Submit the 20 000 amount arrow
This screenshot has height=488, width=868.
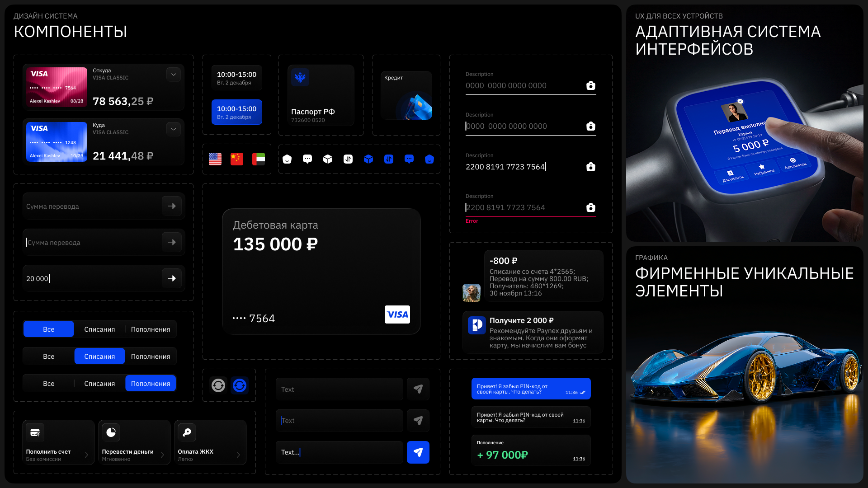[172, 278]
